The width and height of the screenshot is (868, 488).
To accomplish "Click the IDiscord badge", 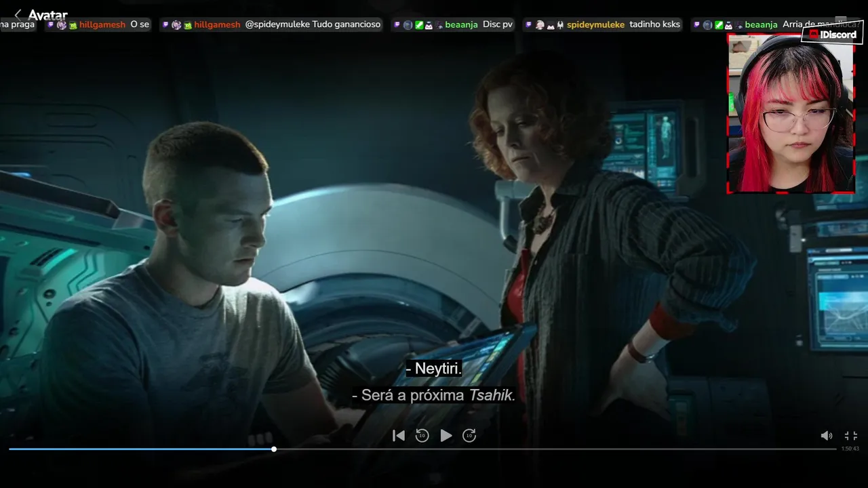I will 831,35.
